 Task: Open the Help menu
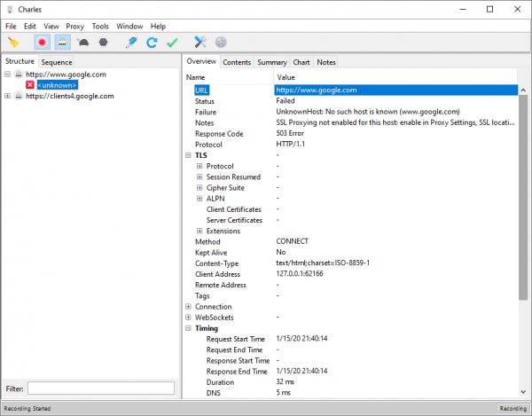pyautogui.click(x=158, y=27)
